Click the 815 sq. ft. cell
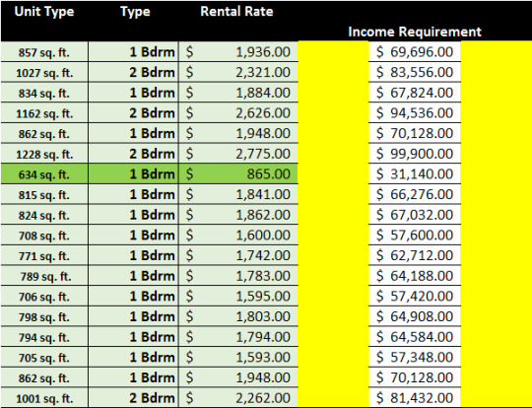The width and height of the screenshot is (532, 408). pos(44,194)
